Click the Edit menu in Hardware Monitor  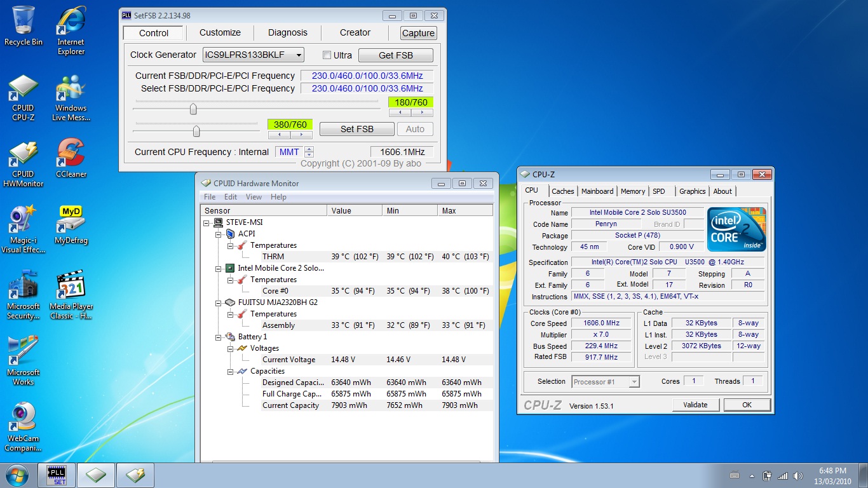pos(231,197)
